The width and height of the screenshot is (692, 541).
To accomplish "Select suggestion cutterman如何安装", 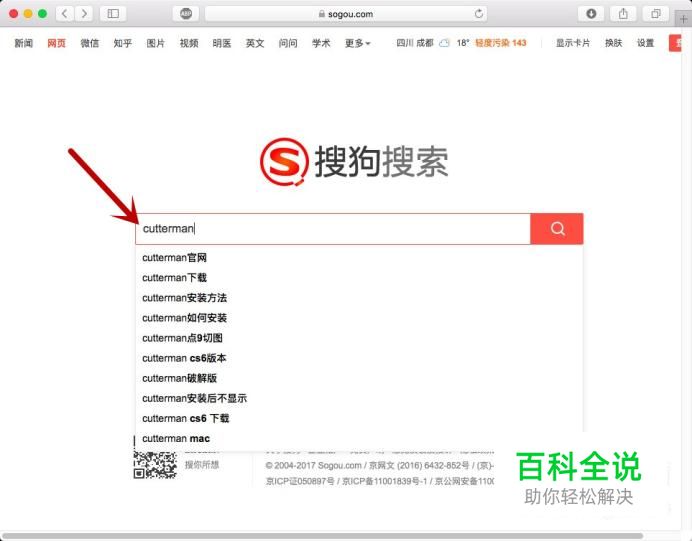I will pos(359,318).
